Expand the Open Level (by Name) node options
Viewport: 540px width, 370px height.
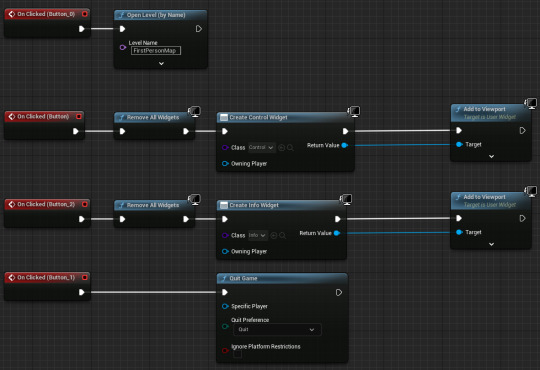pyautogui.click(x=161, y=63)
